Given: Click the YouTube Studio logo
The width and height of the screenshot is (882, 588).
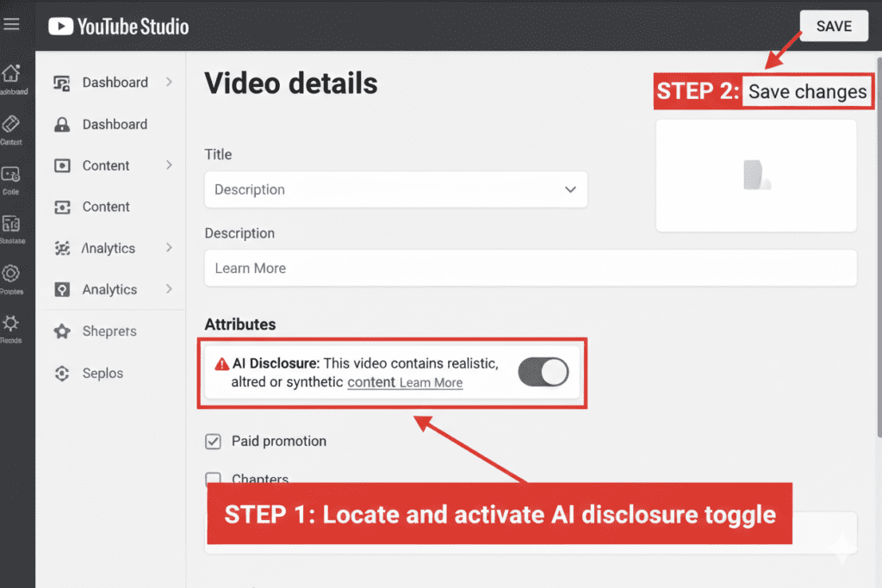Looking at the screenshot, I should pyautogui.click(x=119, y=27).
